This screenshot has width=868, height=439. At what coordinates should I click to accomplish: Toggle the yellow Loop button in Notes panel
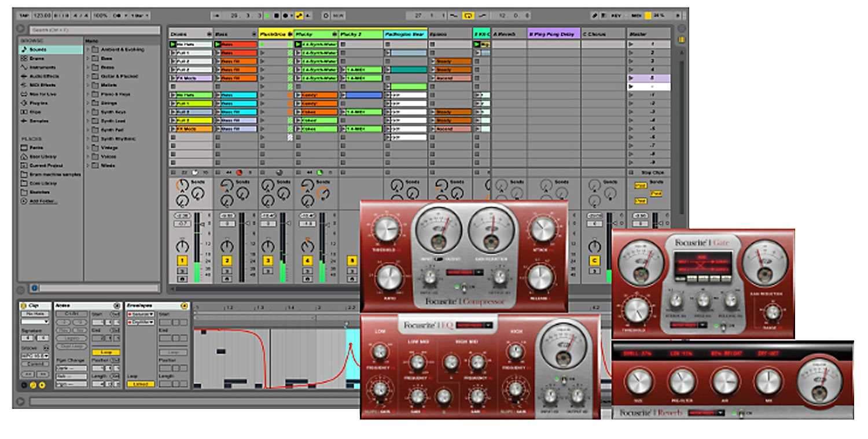click(x=106, y=352)
